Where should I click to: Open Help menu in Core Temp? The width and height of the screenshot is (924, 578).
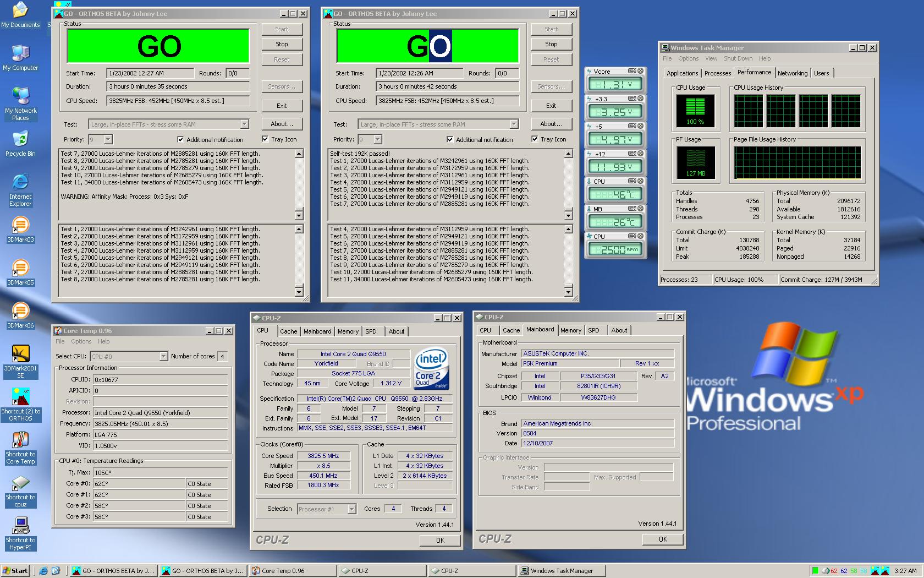point(103,341)
